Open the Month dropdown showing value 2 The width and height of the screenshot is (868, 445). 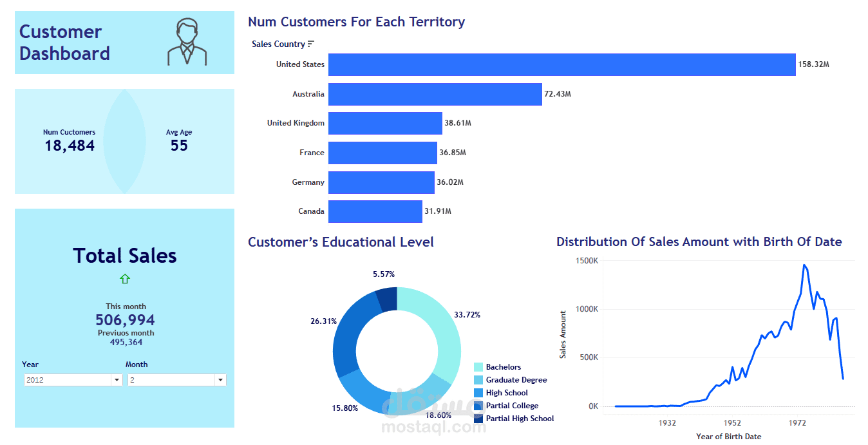[220, 380]
